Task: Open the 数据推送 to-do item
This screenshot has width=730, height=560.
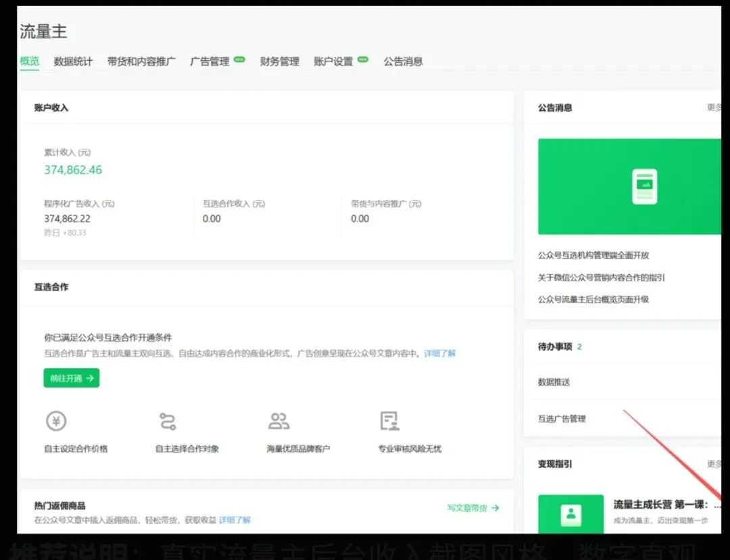Action: 554,382
